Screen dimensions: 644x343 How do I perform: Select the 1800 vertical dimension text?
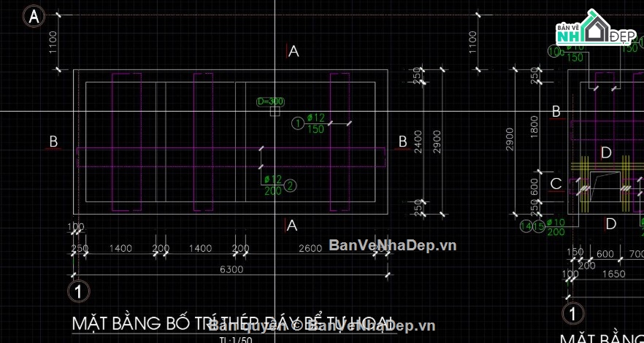pyautogui.click(x=534, y=127)
